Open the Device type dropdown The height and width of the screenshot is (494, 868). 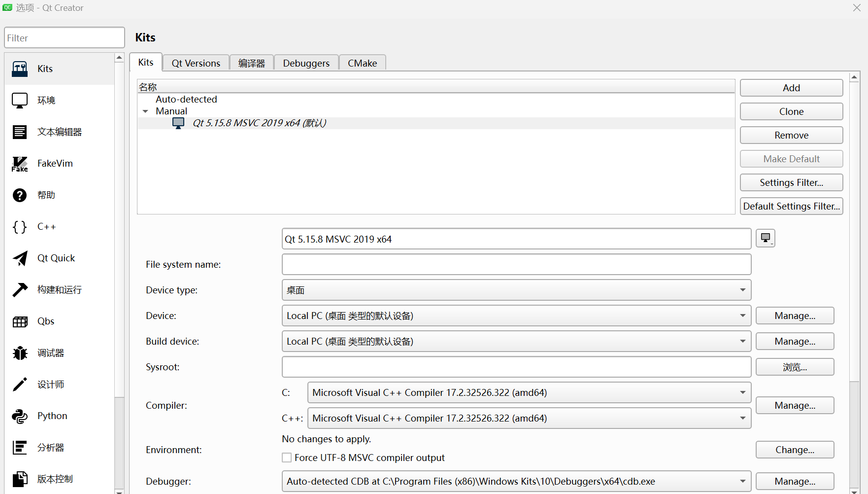(x=516, y=290)
